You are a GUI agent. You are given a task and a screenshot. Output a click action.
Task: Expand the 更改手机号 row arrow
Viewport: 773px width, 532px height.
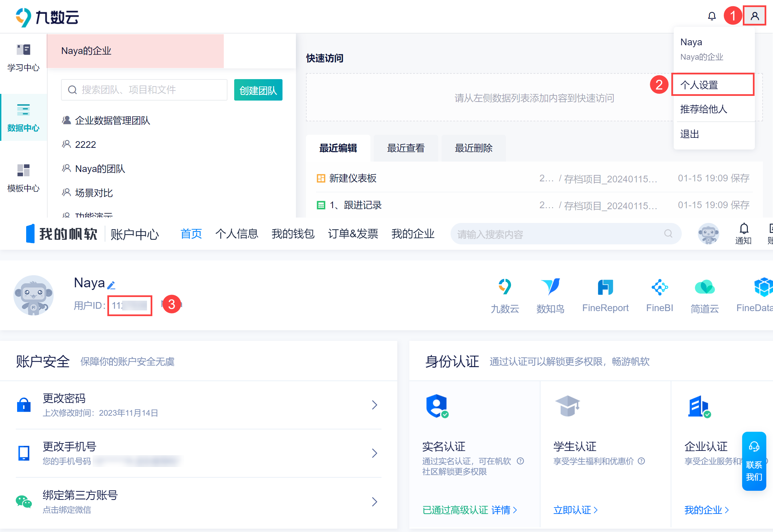pyautogui.click(x=374, y=453)
